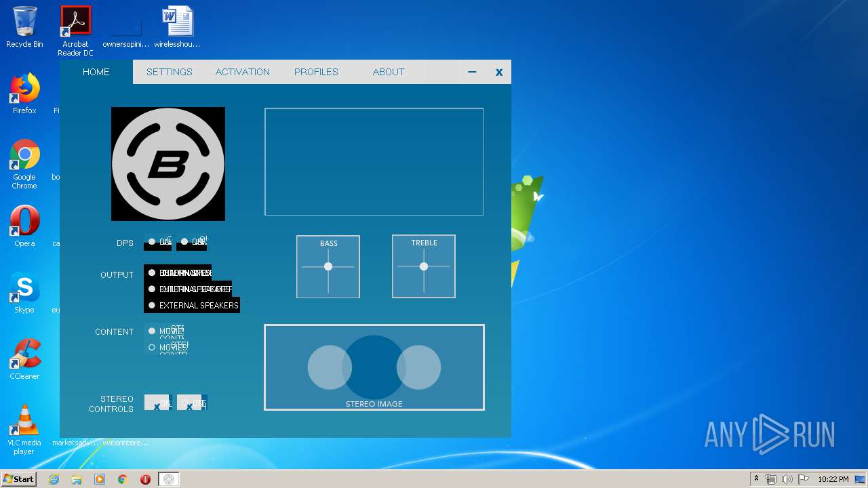
Task: Turn STEREO CONTROLS on
Action: (x=157, y=403)
